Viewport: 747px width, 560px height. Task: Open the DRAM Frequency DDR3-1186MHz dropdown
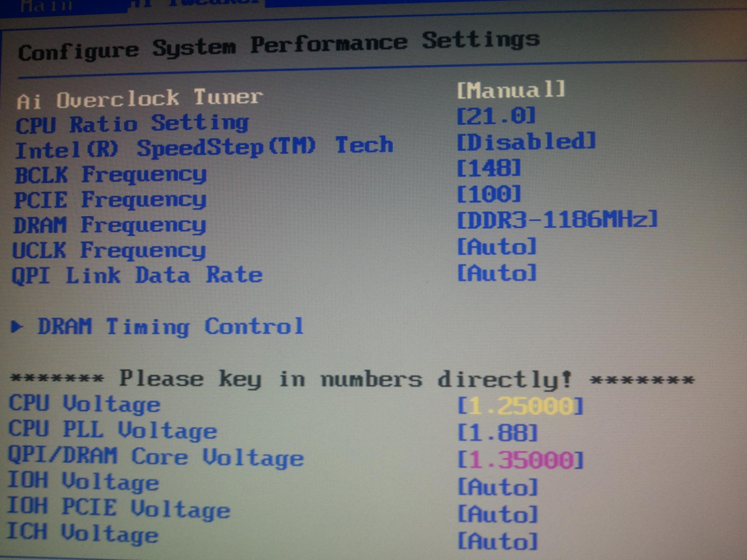(x=557, y=220)
